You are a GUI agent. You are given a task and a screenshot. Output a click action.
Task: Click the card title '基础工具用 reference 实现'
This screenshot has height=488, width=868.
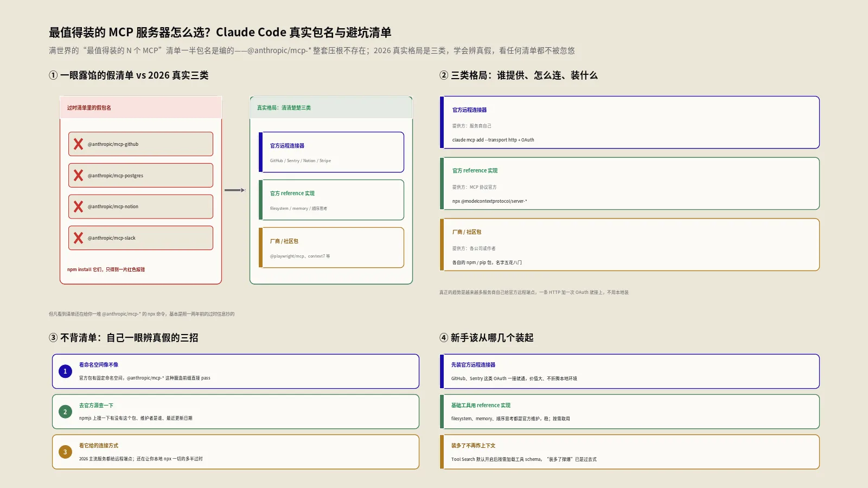tap(481, 406)
